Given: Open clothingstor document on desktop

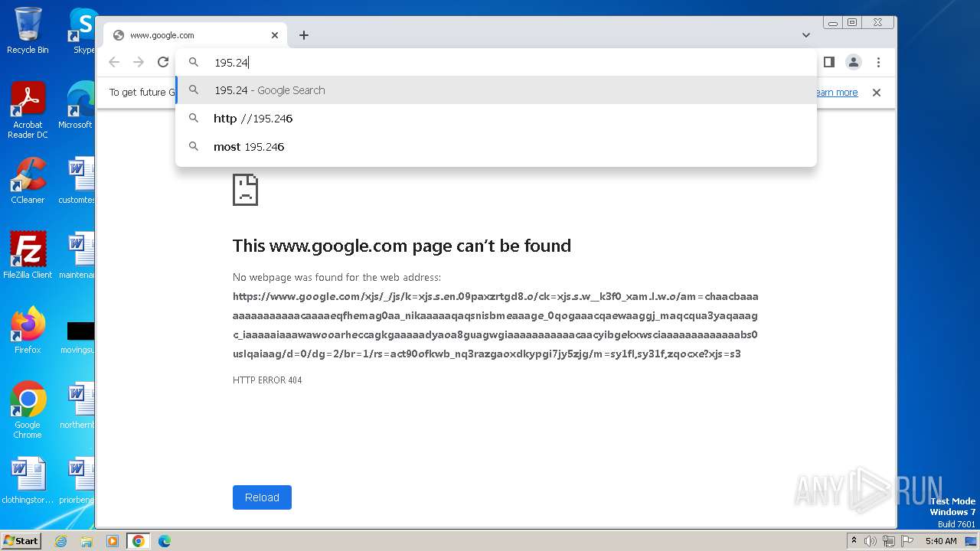Looking at the screenshot, I should (x=28, y=481).
